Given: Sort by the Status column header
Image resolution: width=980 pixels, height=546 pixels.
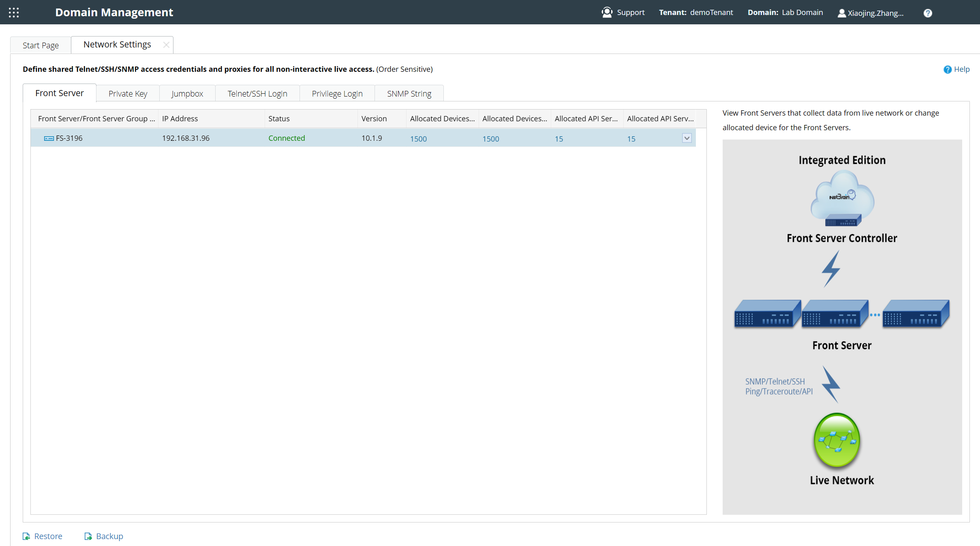Looking at the screenshot, I should click(x=279, y=118).
